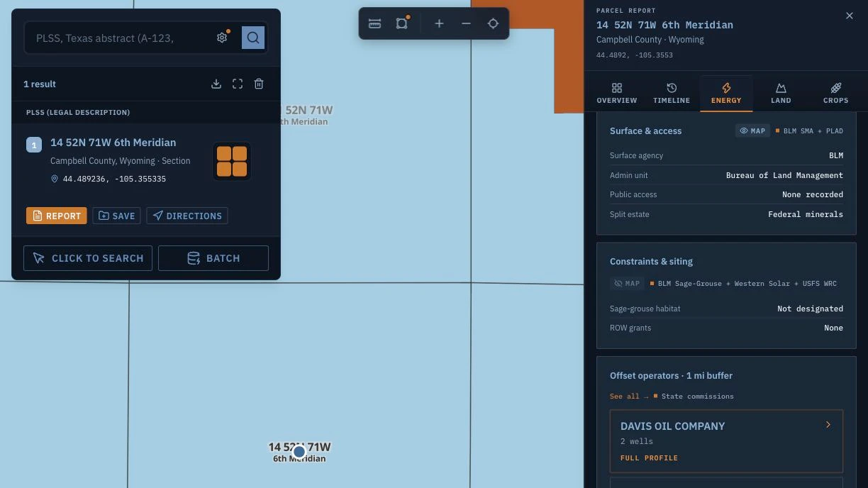This screenshot has height=488, width=868.
Task: Delete results with the trash icon
Action: tap(259, 84)
